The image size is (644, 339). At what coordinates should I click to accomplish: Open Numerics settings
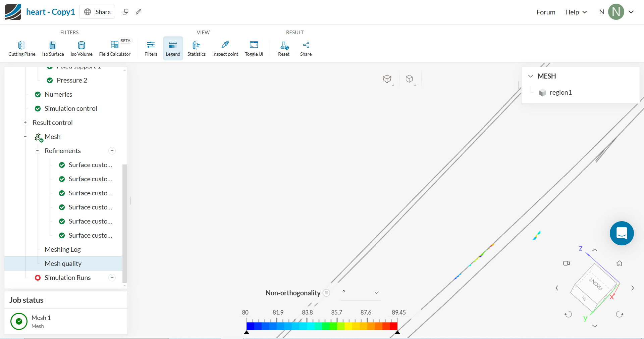[x=58, y=94]
